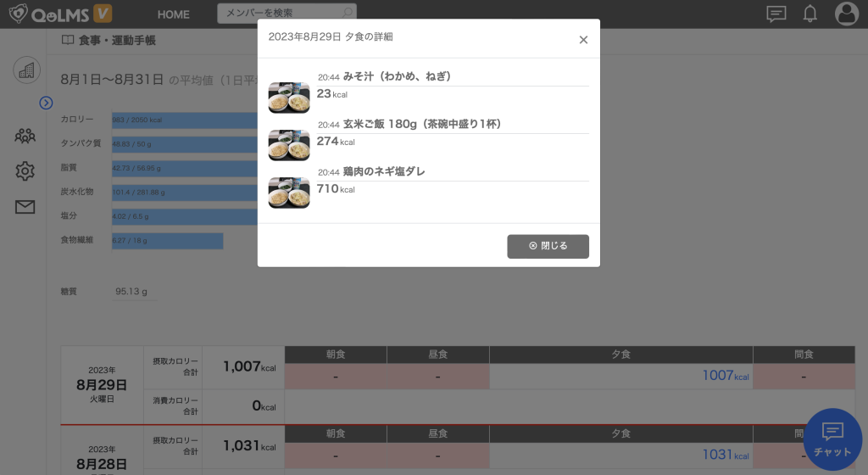868x475 pixels.
Task: Open the 玄米ご飯 meal photo thumbnail
Action: coord(289,145)
